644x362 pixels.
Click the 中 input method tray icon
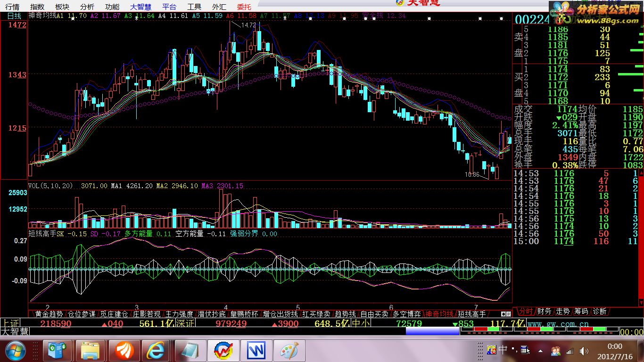coord(503,350)
